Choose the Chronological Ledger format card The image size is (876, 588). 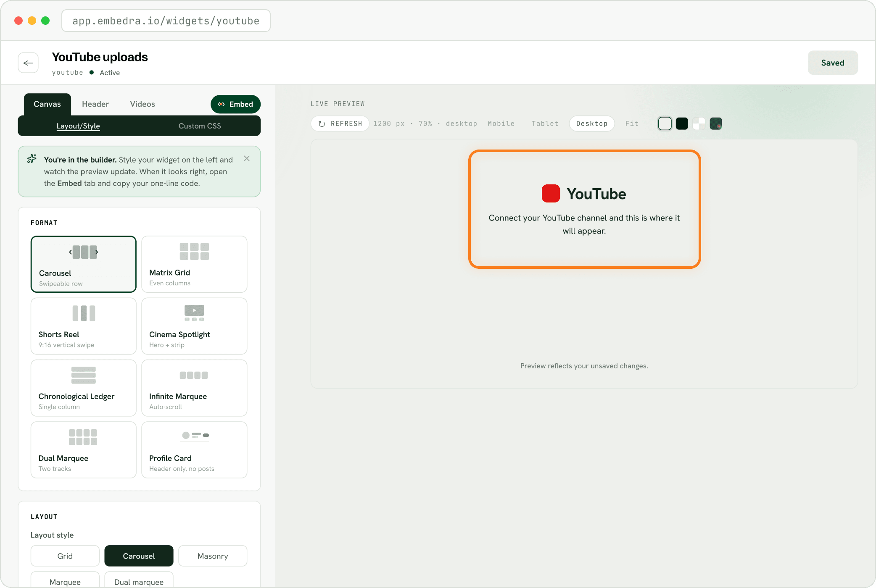[84, 388]
